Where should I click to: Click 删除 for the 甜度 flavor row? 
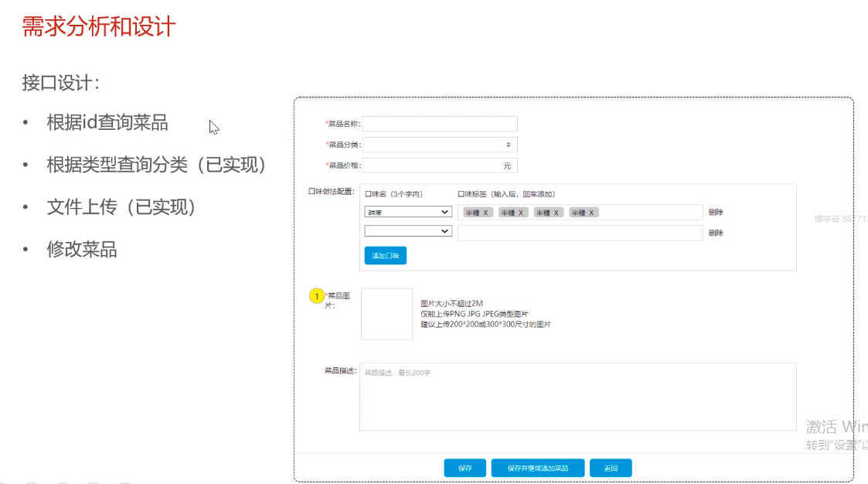[x=716, y=212]
